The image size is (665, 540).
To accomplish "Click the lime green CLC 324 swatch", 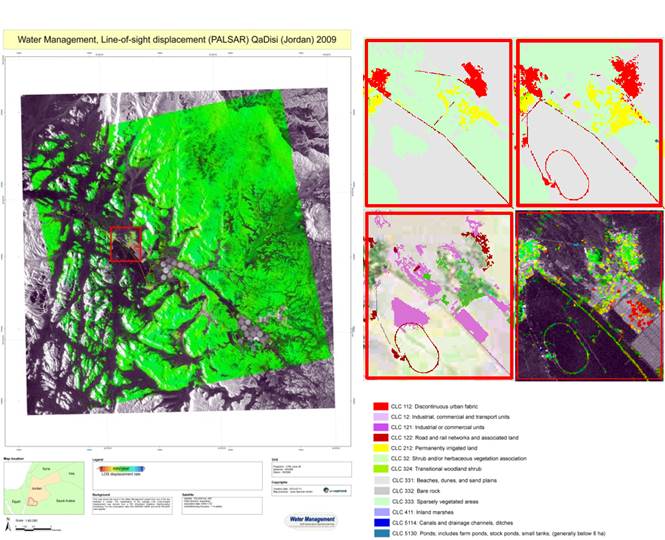I will (380, 469).
